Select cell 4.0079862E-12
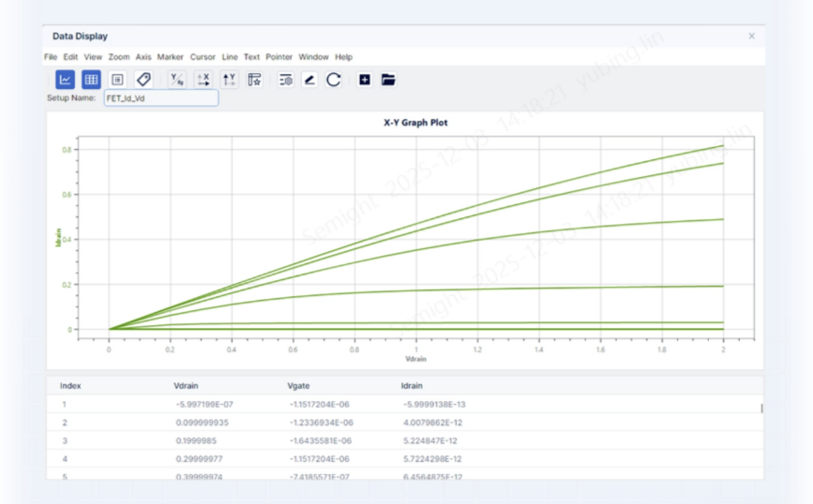Screen dimensions: 813x504 (x=432, y=422)
